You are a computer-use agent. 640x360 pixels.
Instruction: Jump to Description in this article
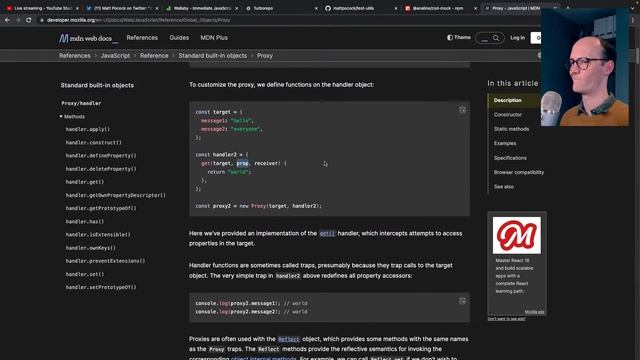tap(508, 100)
